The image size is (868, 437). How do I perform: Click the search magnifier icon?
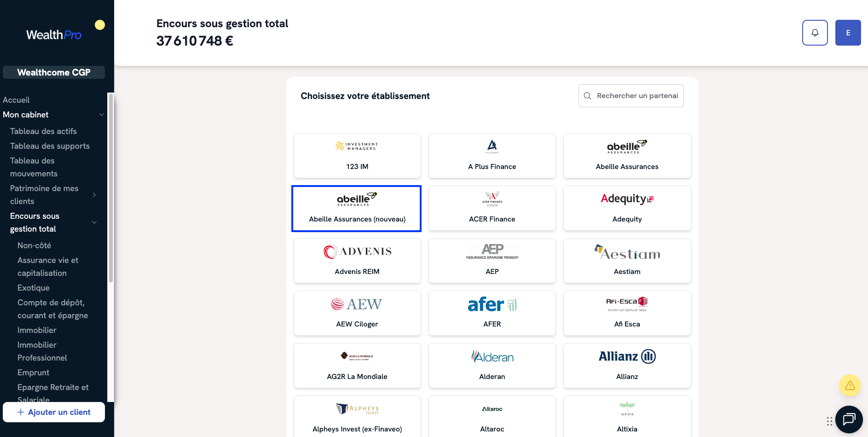pos(587,96)
